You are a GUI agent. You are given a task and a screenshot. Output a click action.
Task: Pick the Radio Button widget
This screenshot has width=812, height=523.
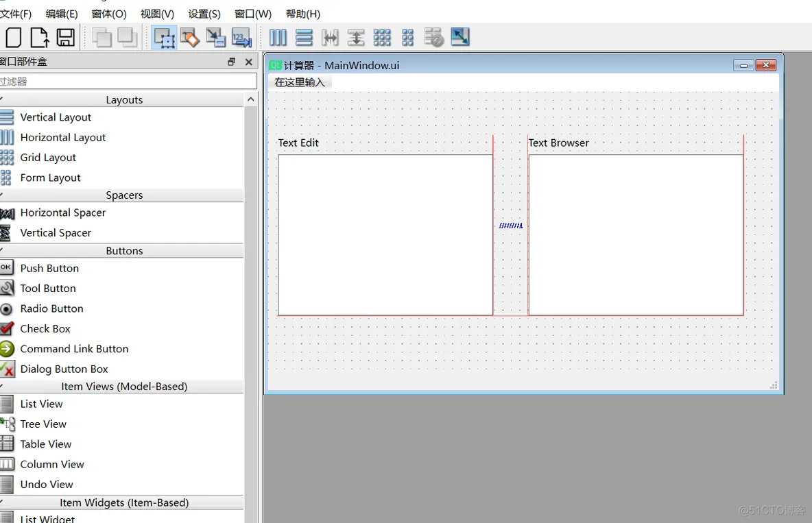pyautogui.click(x=51, y=308)
